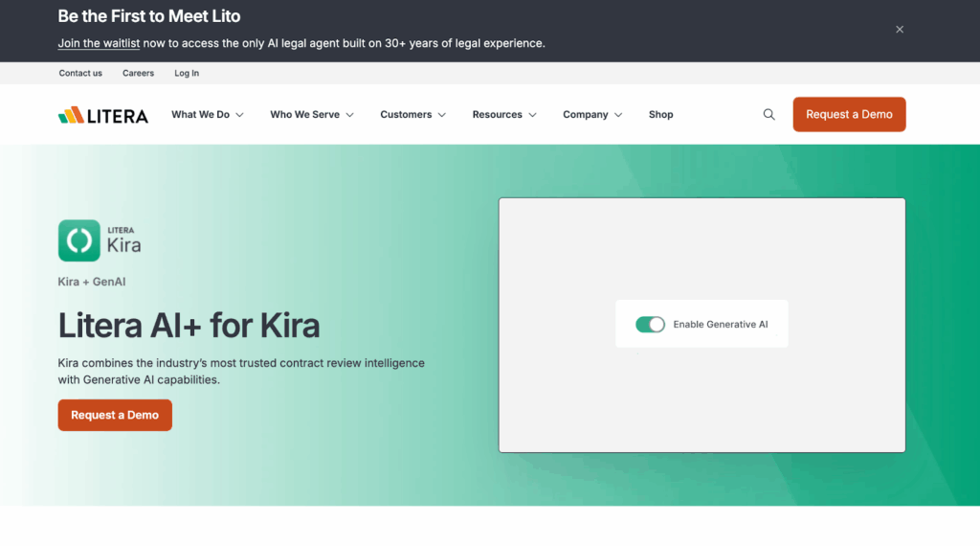Follow the Join the waitlist link

[99, 43]
